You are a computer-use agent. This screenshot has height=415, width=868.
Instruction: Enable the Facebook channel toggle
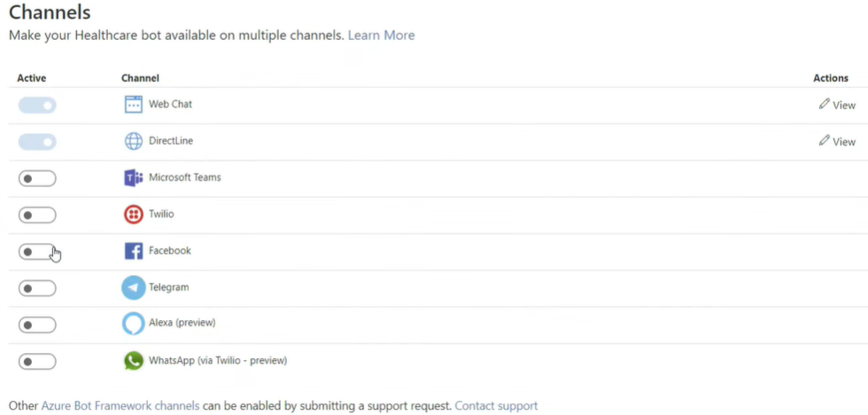37,252
